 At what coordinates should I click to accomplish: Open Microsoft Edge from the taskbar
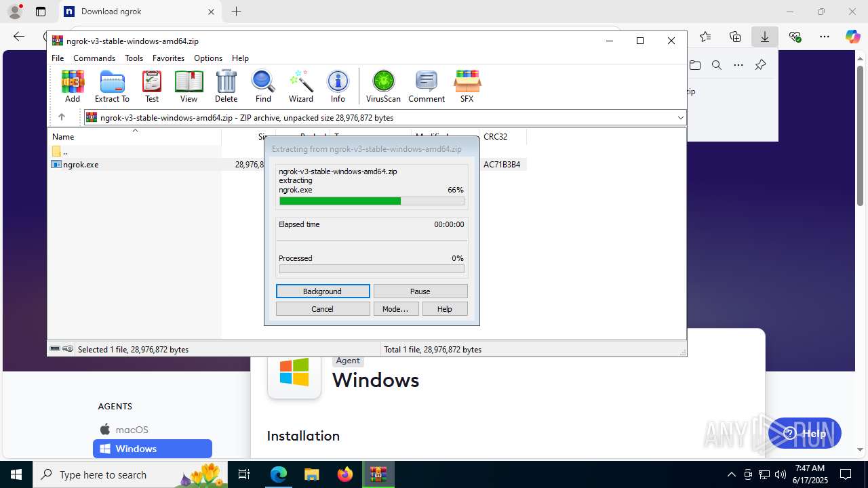click(x=279, y=474)
